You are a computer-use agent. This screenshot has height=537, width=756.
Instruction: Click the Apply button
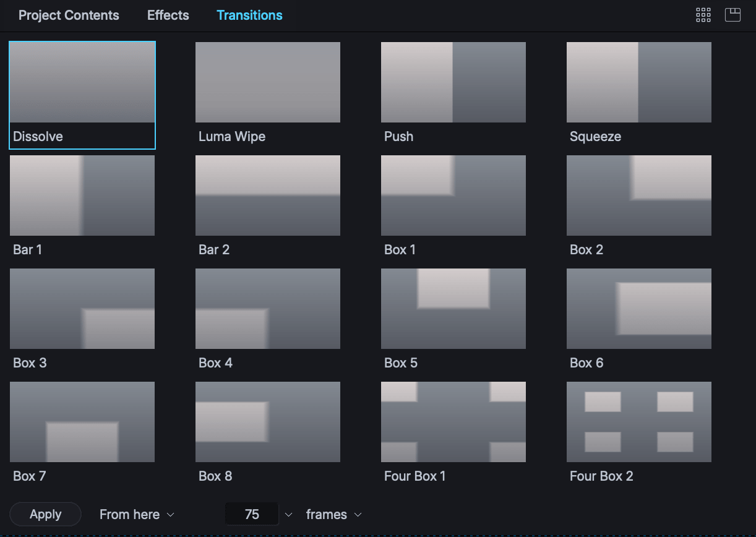click(46, 514)
